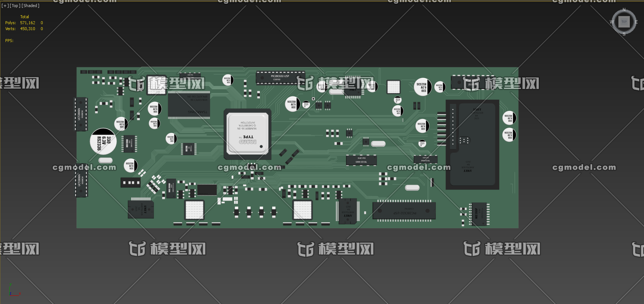The image size is (644, 304).
Task: Click the E compass letter on ViewCube
Action: pyautogui.click(x=636, y=22)
